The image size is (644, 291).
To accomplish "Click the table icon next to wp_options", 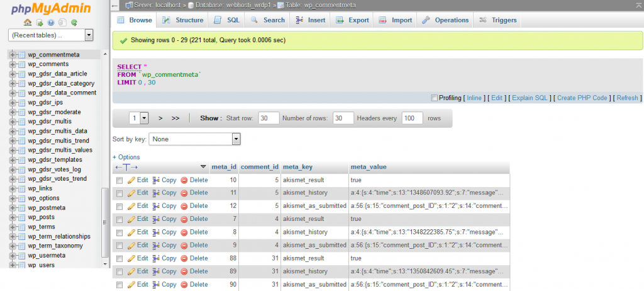I will pos(21,198).
